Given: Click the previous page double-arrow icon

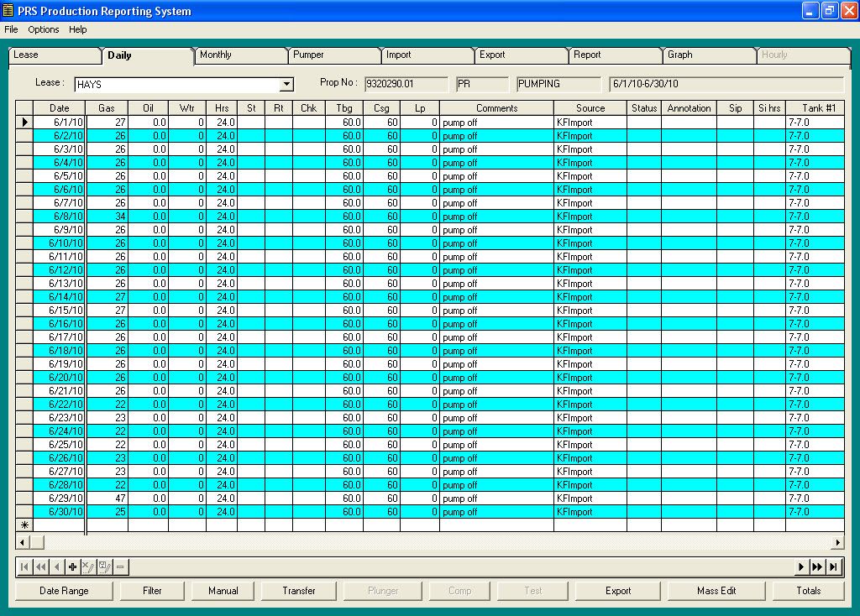Looking at the screenshot, I should pos(39,566).
